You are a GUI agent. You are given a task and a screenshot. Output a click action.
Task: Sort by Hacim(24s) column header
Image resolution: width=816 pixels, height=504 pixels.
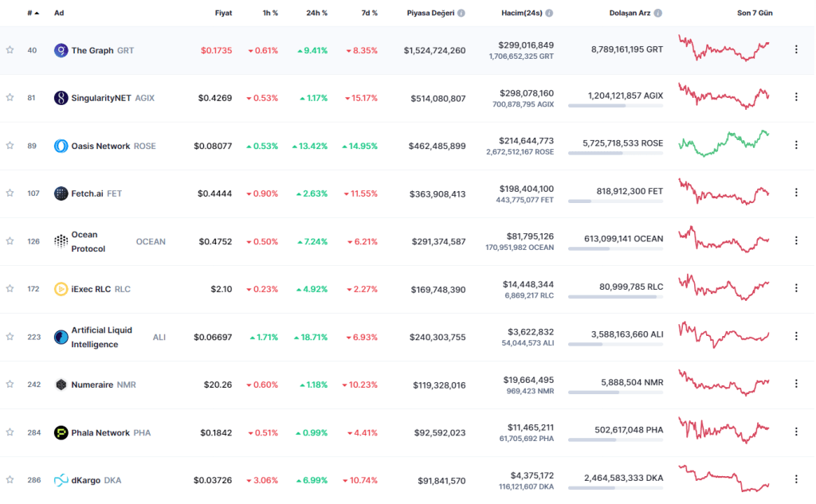click(x=522, y=13)
